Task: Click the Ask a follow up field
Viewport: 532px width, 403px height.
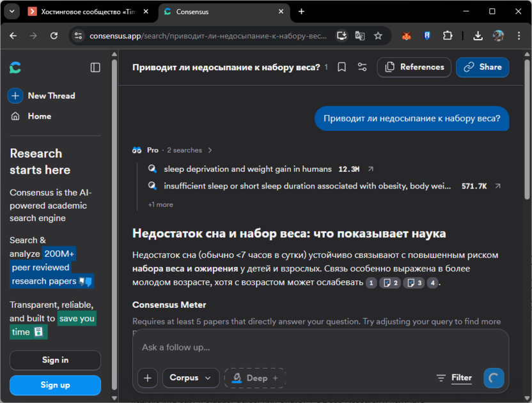Action: (x=320, y=347)
